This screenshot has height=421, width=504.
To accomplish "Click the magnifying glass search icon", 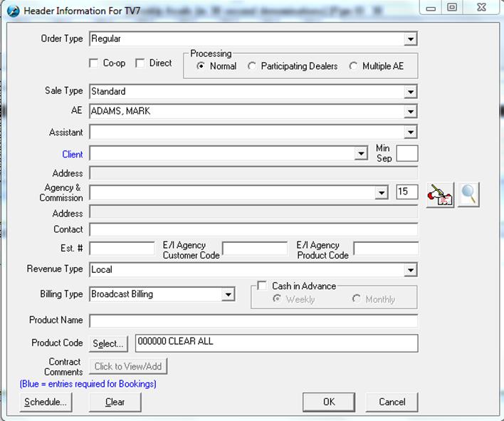I will (x=468, y=194).
